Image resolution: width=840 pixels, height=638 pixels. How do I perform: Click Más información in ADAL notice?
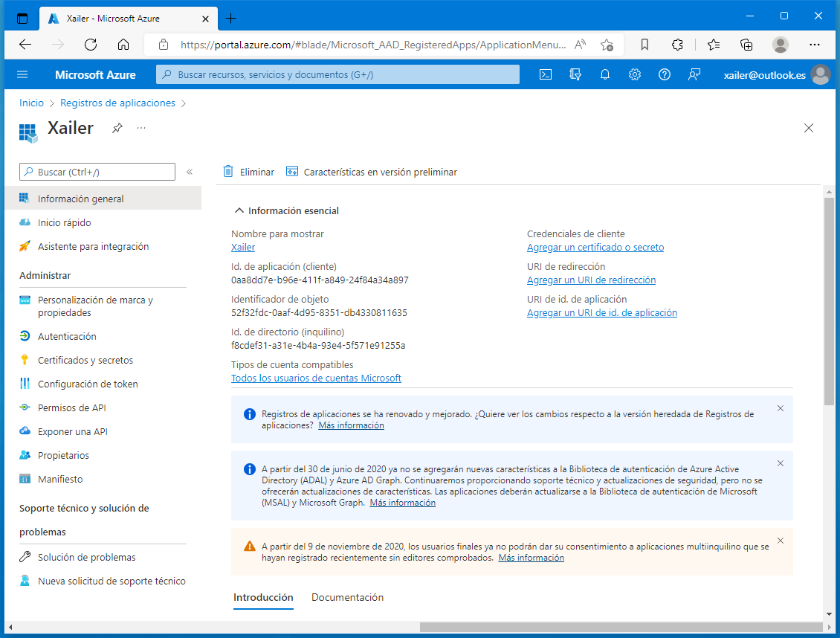click(x=402, y=503)
